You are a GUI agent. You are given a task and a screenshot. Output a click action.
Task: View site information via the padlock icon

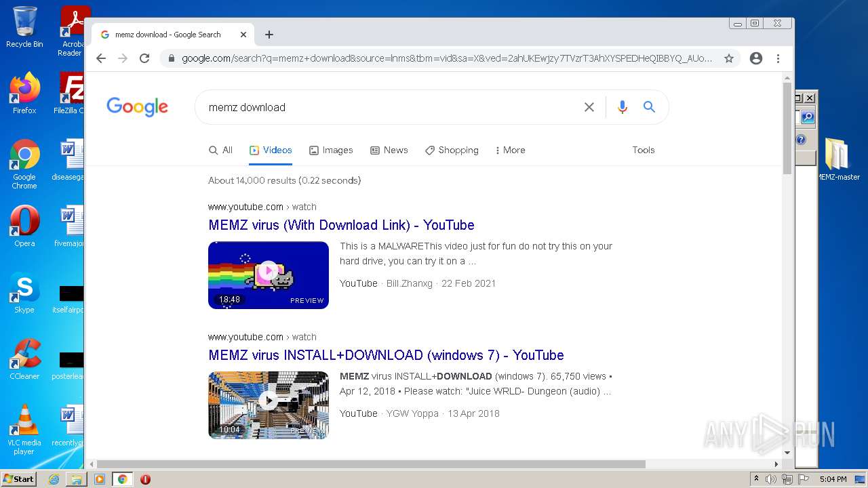pyautogui.click(x=171, y=58)
